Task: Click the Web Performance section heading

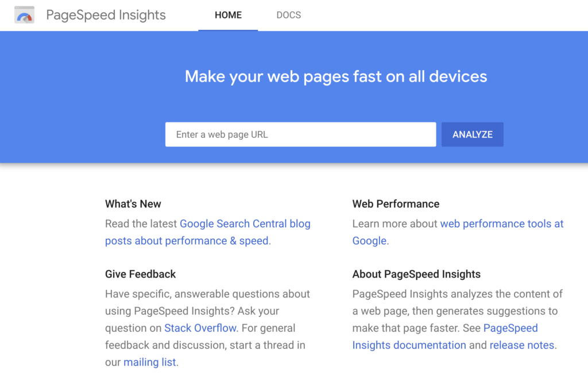Action: coord(395,204)
